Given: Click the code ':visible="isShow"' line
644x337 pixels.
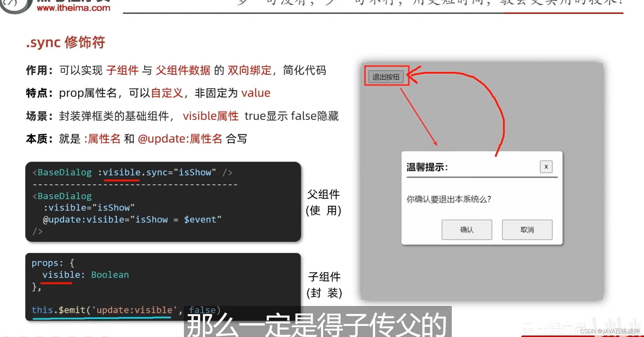Looking at the screenshot, I should coord(89,208).
